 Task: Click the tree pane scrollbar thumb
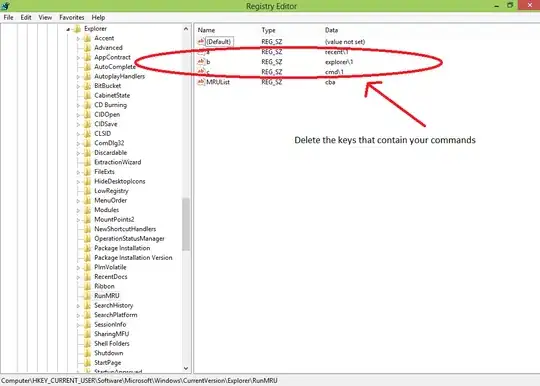click(x=186, y=224)
